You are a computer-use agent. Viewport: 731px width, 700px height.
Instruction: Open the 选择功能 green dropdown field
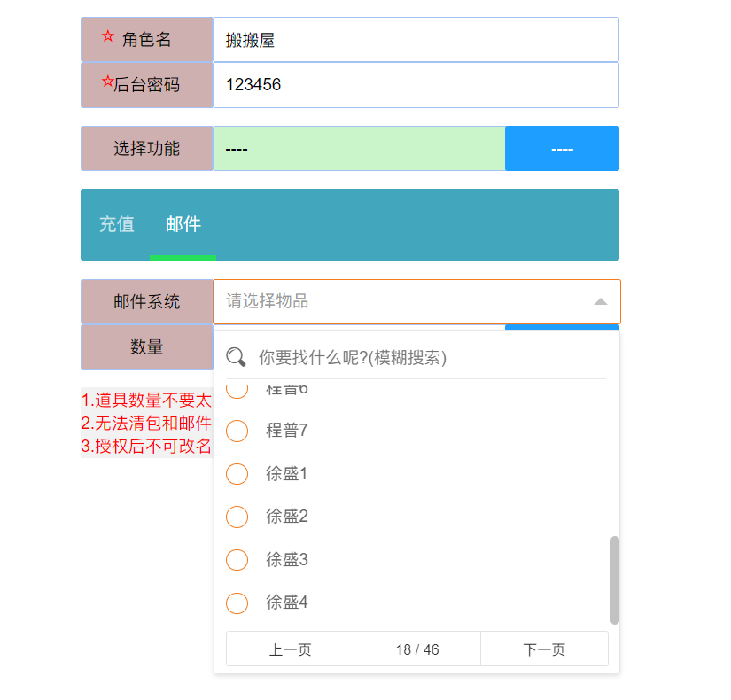359,149
